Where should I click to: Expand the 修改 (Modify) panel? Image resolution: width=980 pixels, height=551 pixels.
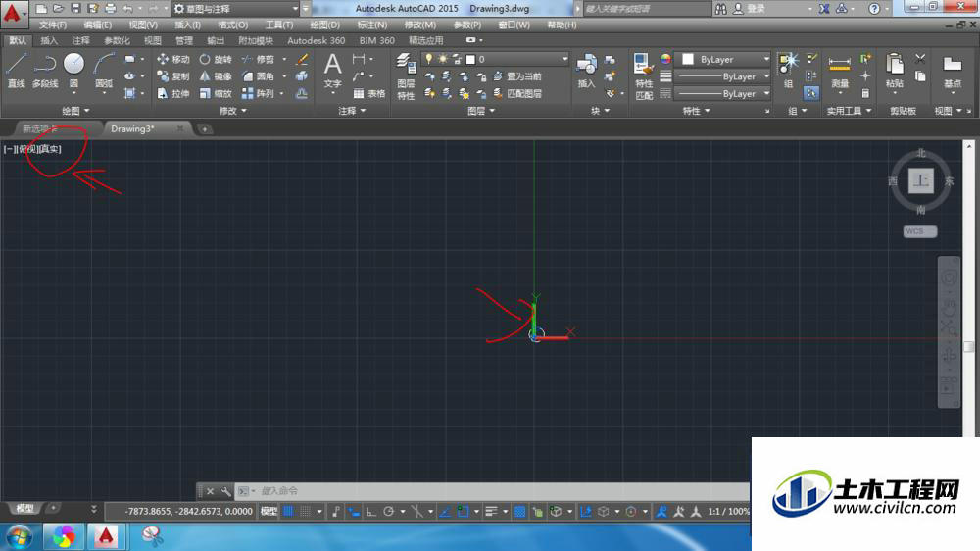click(232, 111)
